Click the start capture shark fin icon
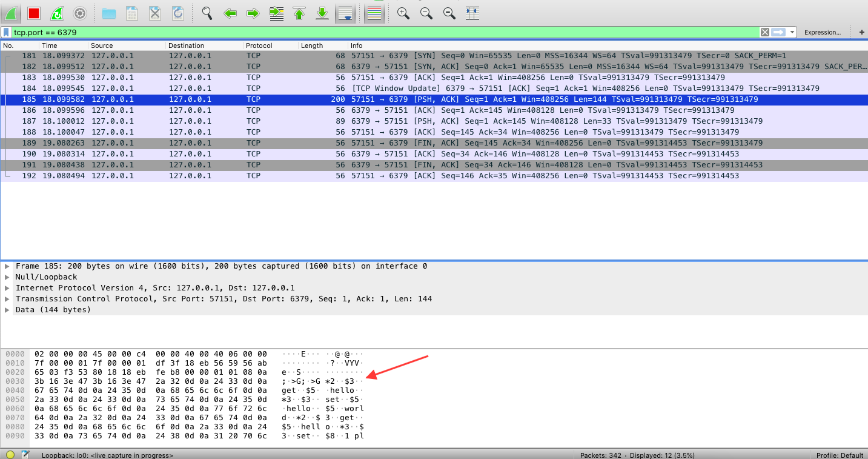 pyautogui.click(x=12, y=13)
